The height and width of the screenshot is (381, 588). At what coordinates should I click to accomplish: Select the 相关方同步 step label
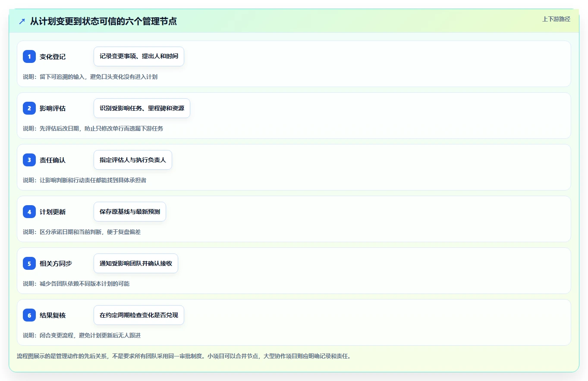[56, 263]
